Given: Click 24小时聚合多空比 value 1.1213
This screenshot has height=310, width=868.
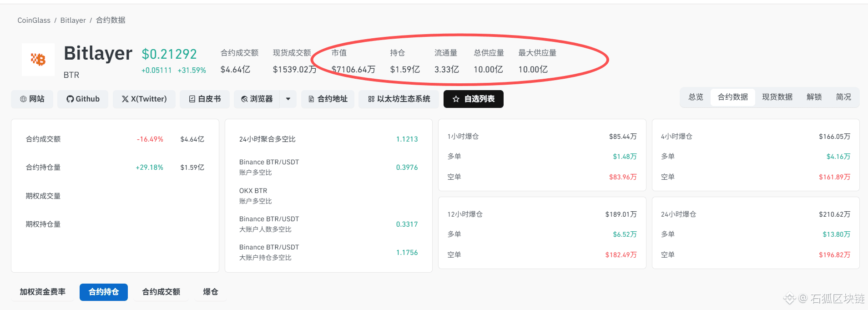Looking at the screenshot, I should pyautogui.click(x=407, y=139).
